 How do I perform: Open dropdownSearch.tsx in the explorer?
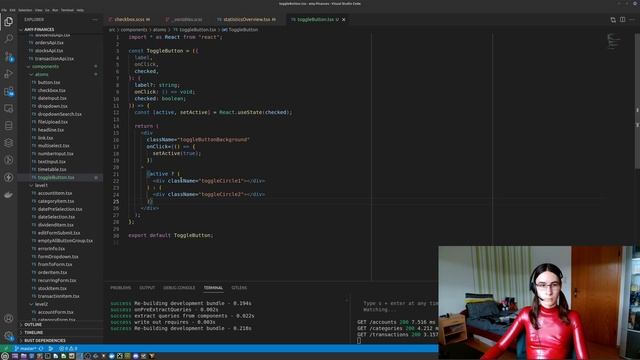[60, 114]
